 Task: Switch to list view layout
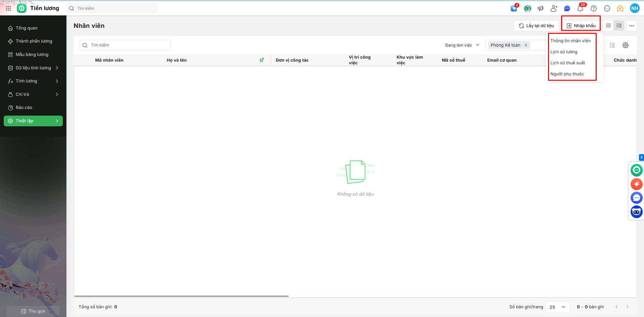point(608,25)
